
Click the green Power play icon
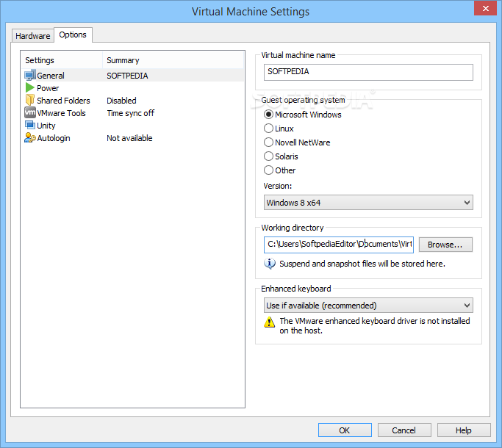30,87
